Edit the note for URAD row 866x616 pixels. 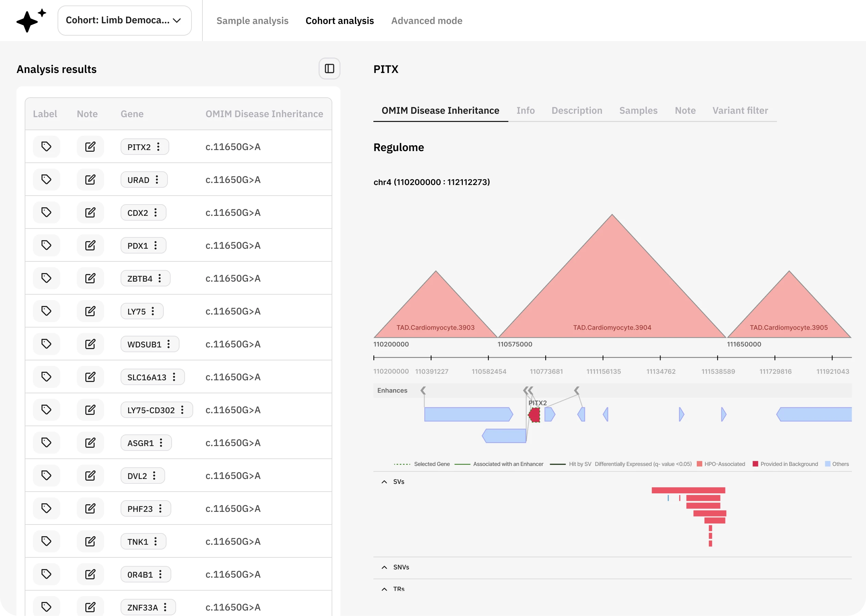(x=90, y=180)
